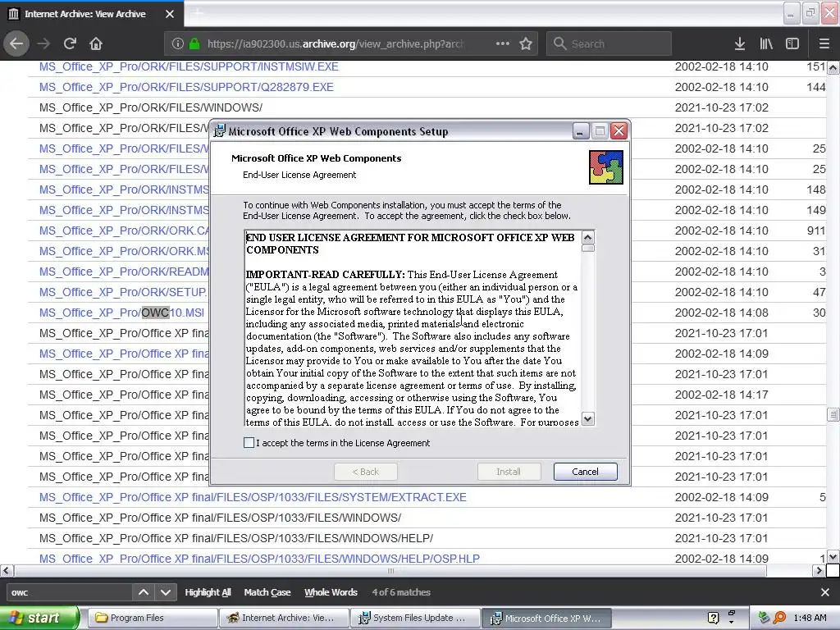
Task: Bookmark this page with the star icon
Action: [x=526, y=43]
